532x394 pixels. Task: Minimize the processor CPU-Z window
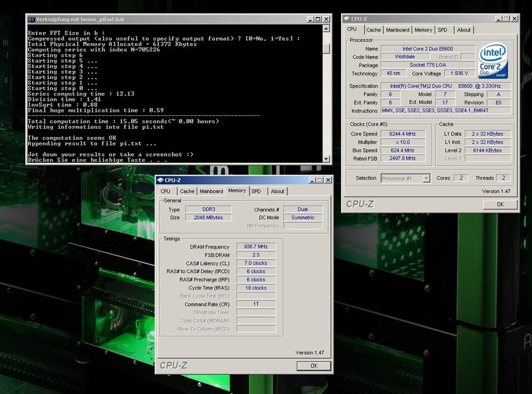click(x=498, y=18)
